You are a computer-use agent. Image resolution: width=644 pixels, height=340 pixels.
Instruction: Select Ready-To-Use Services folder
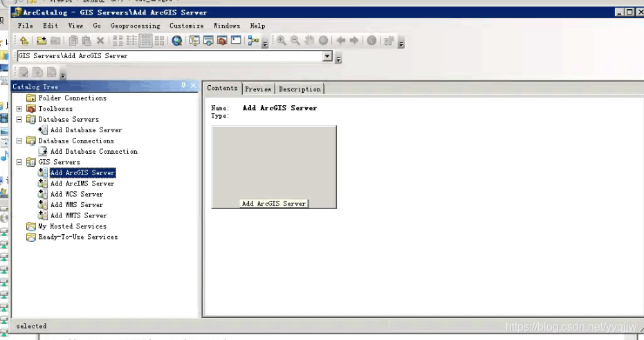tap(78, 237)
